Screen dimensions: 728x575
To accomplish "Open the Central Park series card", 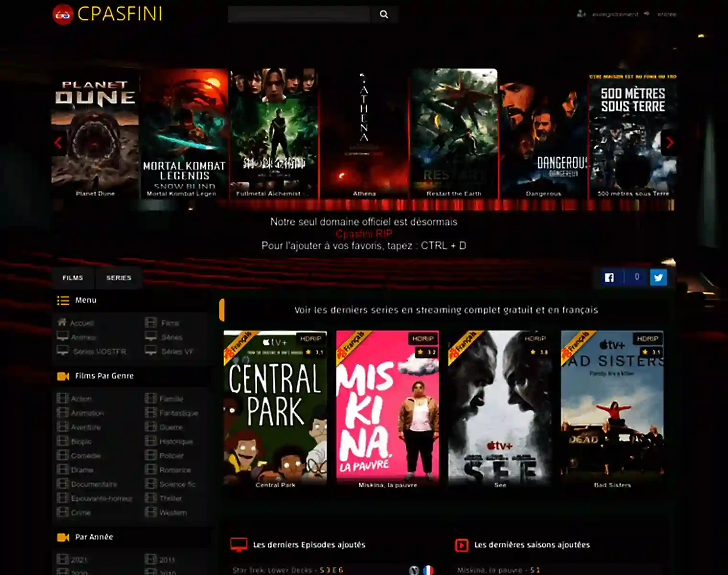I will 275,410.
